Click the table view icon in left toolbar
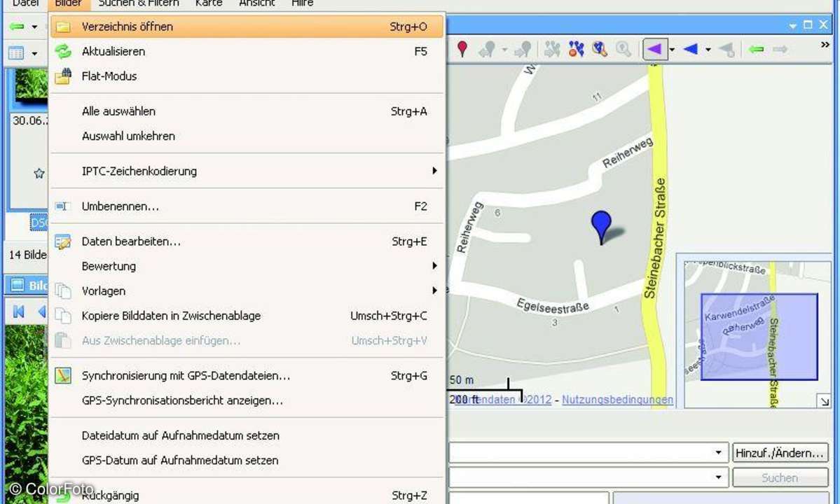The width and height of the screenshot is (840, 504). click(16, 53)
